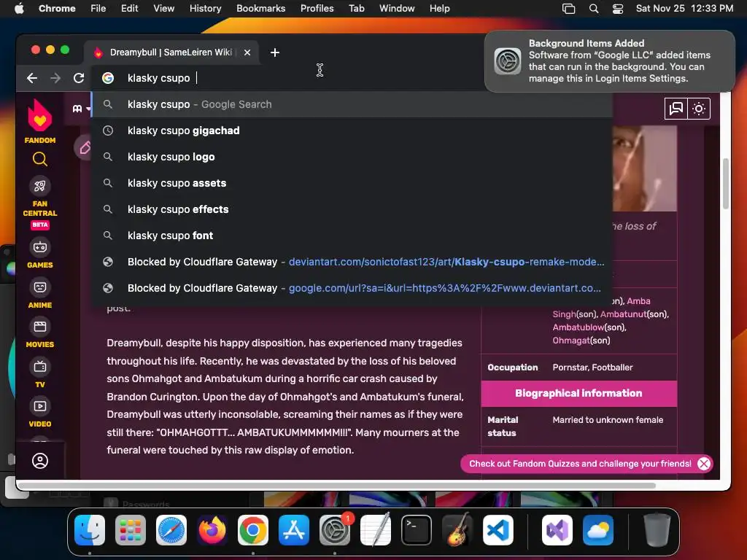Open App Store from the Dock

point(294,530)
